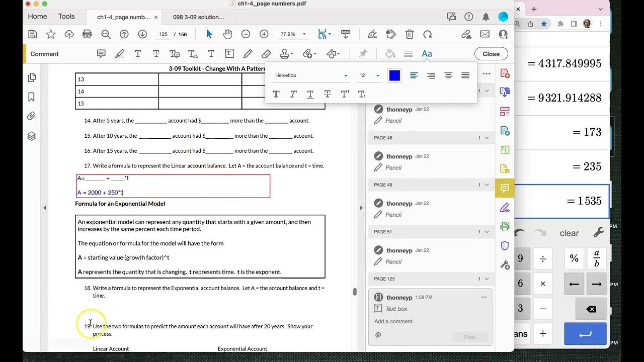Screen dimensions: 644x362
Task: Select the pencil drawing tool
Action: point(248,54)
